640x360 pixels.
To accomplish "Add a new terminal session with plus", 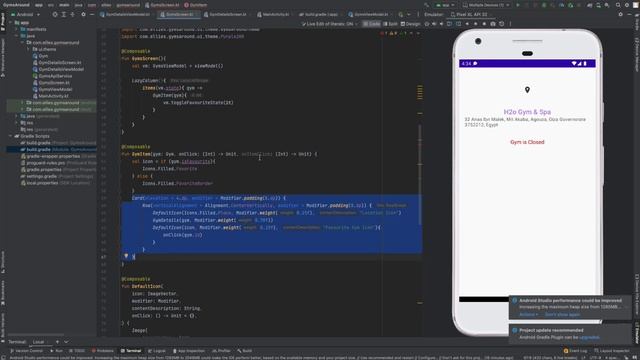I will [x=57, y=342].
